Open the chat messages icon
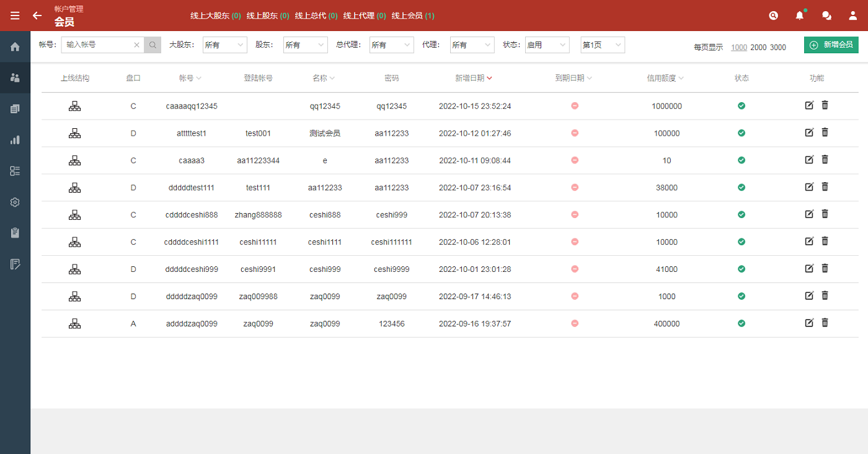The width and height of the screenshot is (868, 454). pos(826,15)
